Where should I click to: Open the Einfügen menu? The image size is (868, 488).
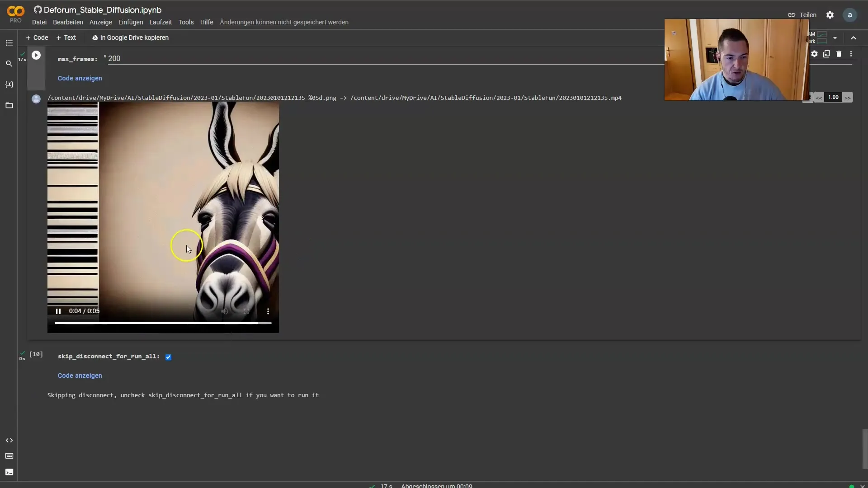click(130, 22)
